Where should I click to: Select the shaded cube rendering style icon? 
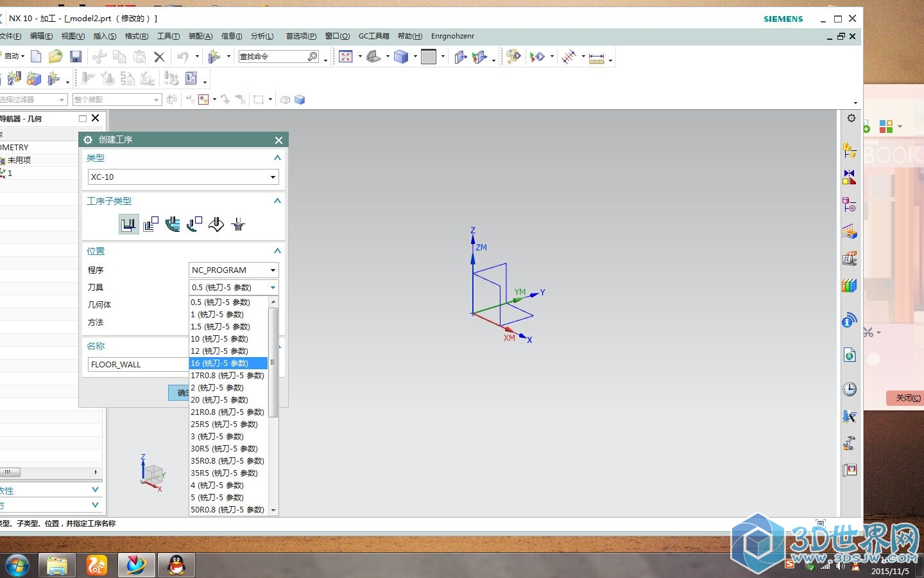(401, 57)
